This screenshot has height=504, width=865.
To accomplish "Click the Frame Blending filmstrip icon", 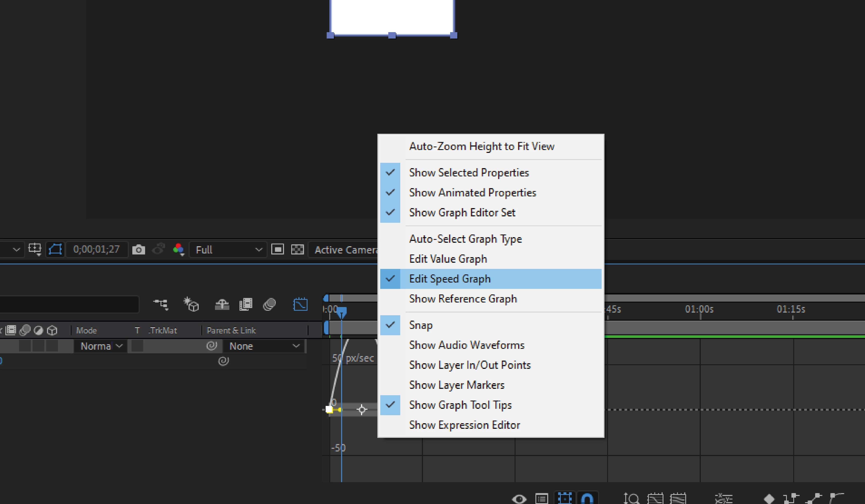I will pos(245,304).
